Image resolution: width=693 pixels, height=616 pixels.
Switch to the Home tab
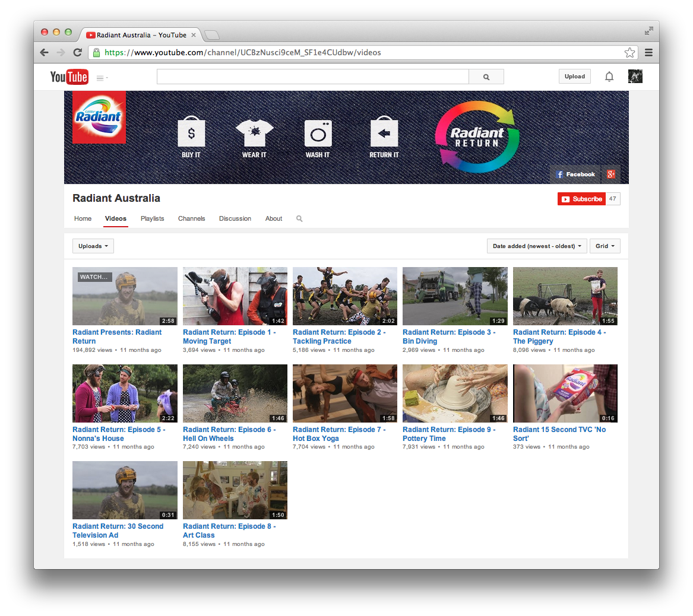point(83,218)
